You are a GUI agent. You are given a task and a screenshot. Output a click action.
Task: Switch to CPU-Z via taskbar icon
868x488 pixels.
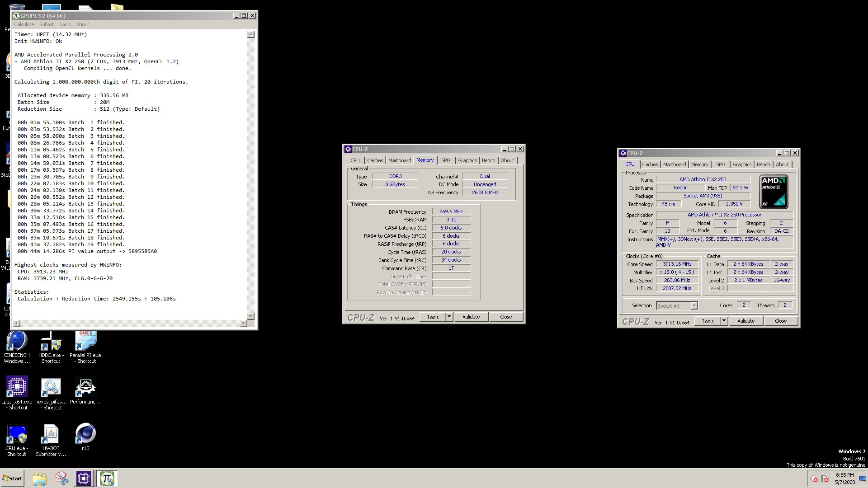[84, 479]
